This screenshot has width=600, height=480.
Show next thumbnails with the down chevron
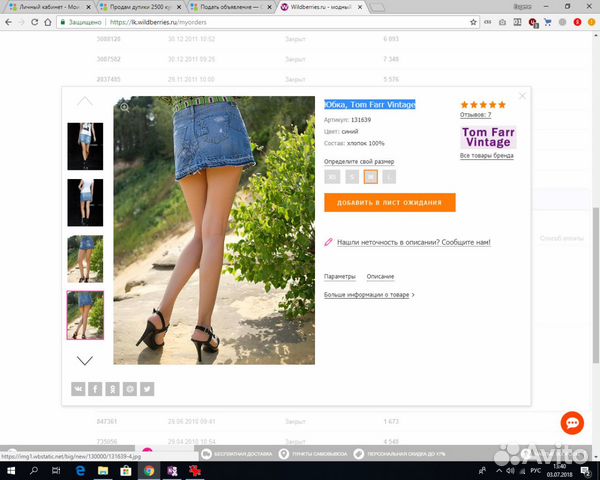[x=85, y=361]
